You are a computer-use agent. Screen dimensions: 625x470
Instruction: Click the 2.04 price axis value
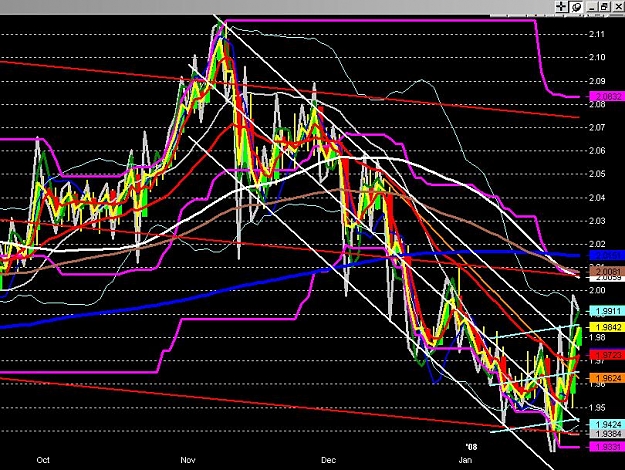597,198
